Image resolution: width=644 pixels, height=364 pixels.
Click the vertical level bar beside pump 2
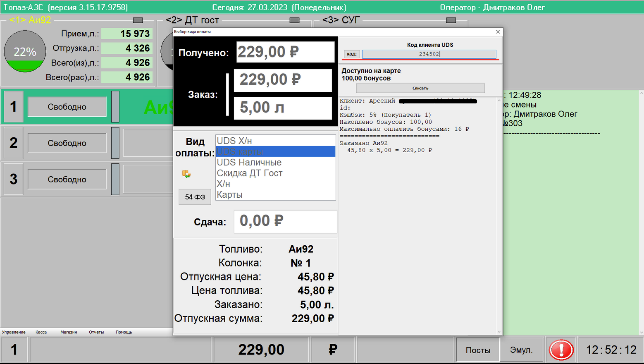point(115,143)
